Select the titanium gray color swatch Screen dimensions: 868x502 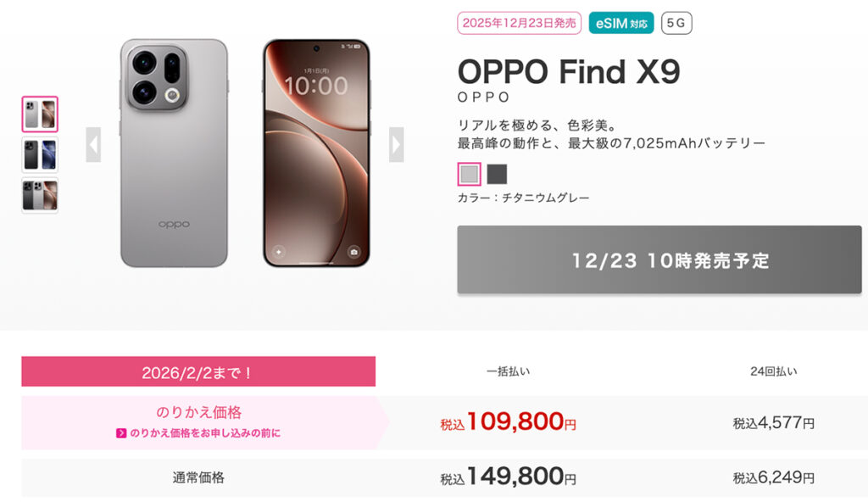[469, 174]
